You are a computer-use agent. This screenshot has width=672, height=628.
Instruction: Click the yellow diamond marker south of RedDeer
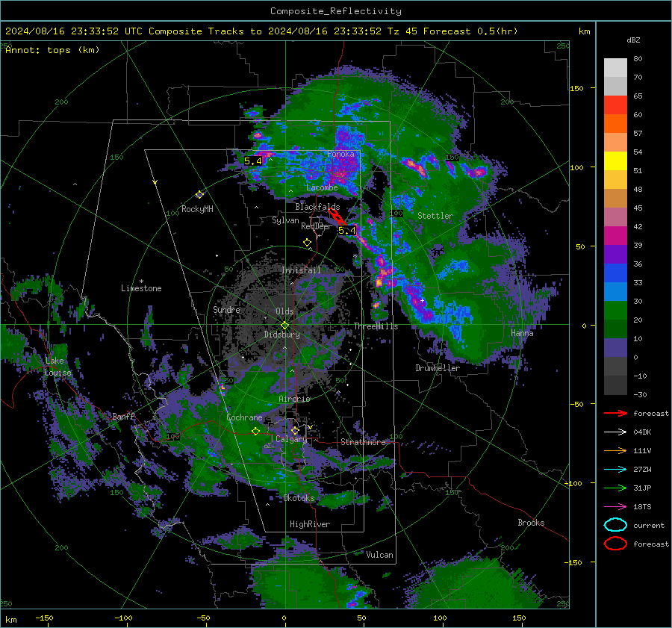[x=307, y=243]
